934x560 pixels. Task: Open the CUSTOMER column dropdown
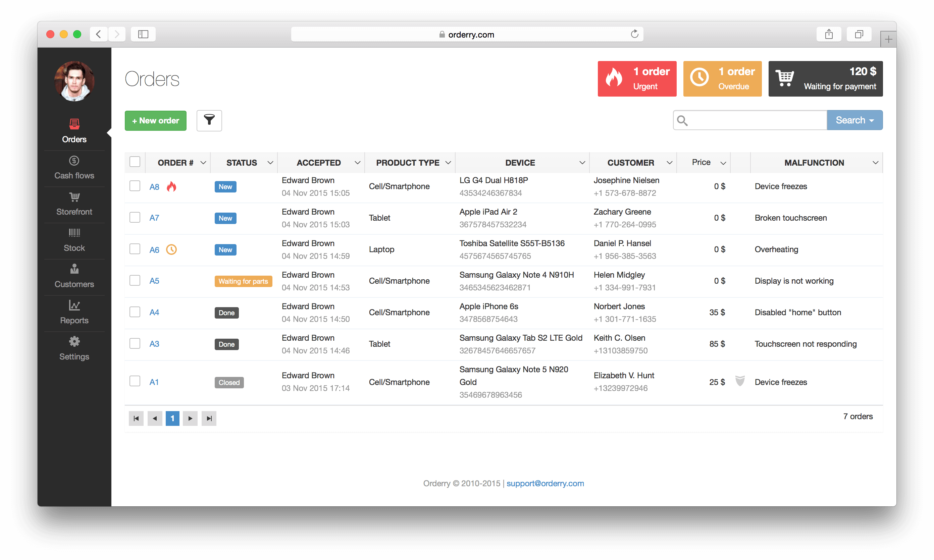point(670,162)
